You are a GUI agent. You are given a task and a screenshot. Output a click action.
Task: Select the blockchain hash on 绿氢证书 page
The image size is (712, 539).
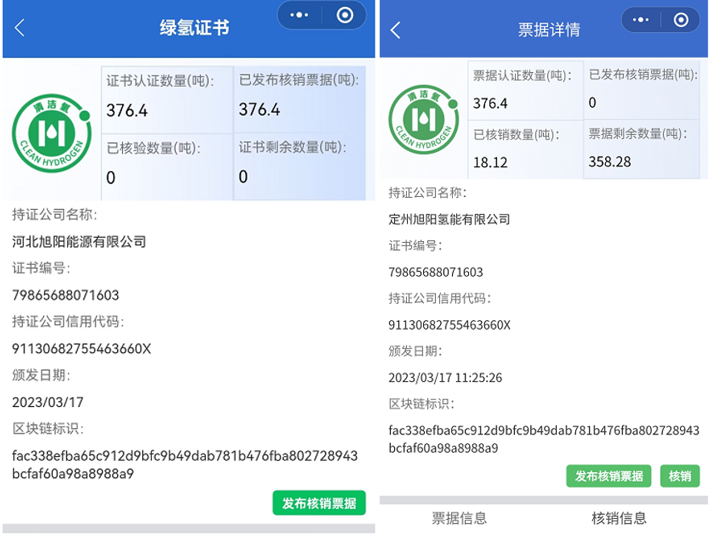184,464
